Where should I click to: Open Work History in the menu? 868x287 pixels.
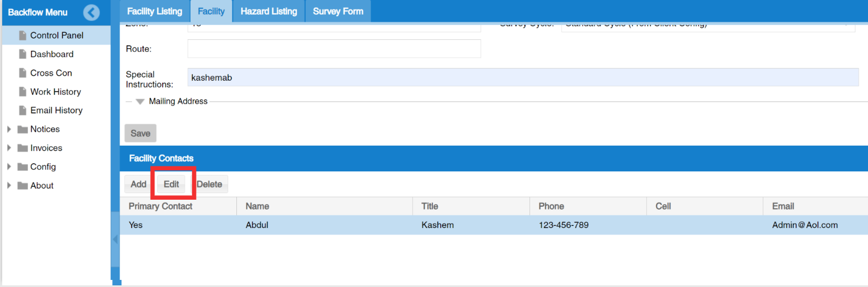pyautogui.click(x=56, y=92)
